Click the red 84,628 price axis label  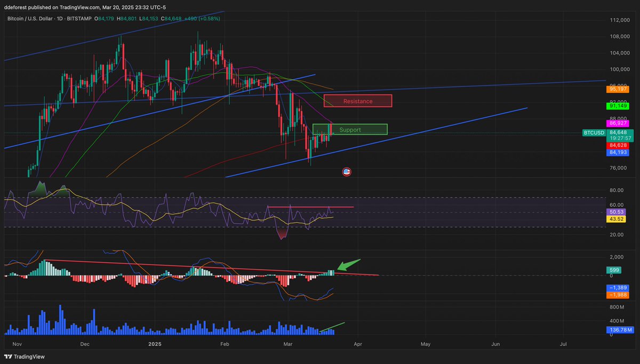coord(618,144)
